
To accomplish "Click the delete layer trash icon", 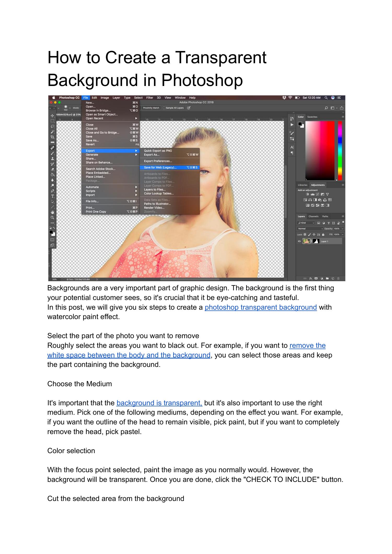I will click(338, 278).
